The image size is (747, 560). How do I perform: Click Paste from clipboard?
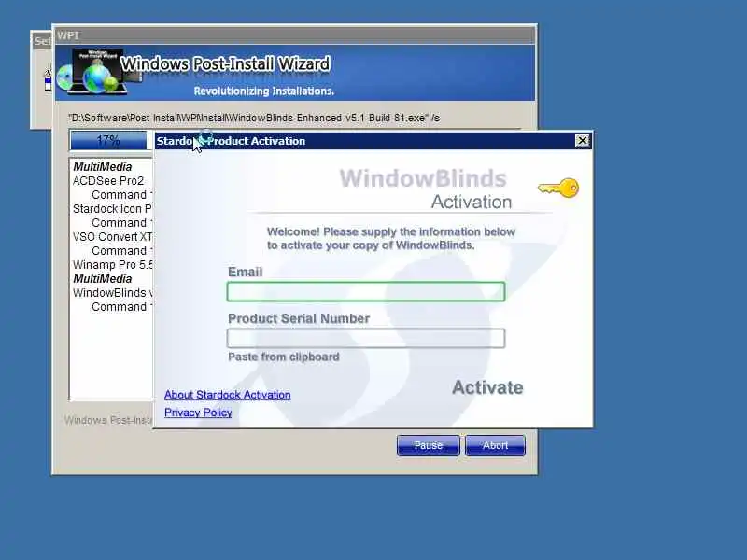point(284,357)
